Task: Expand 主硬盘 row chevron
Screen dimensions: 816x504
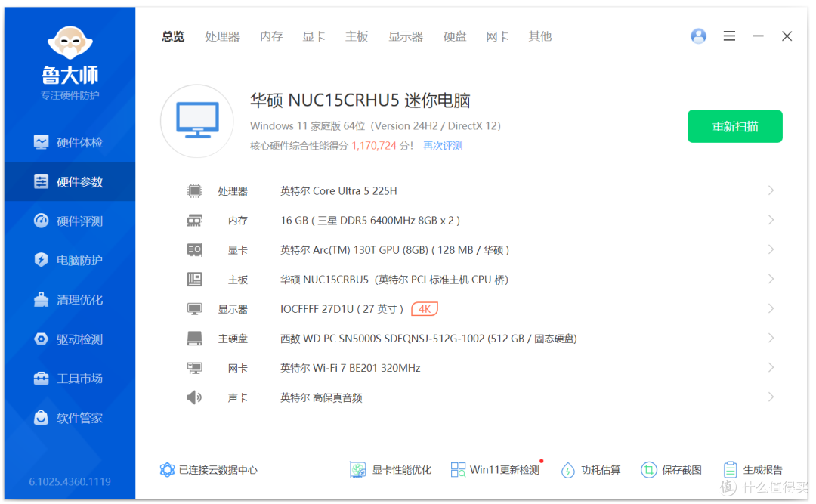Action: pyautogui.click(x=771, y=339)
